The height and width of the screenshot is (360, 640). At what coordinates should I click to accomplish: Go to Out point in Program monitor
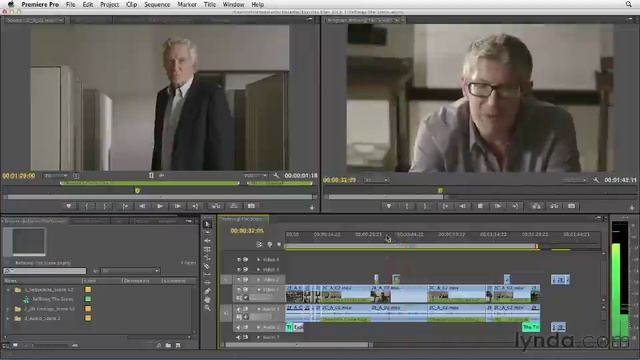click(x=516, y=206)
